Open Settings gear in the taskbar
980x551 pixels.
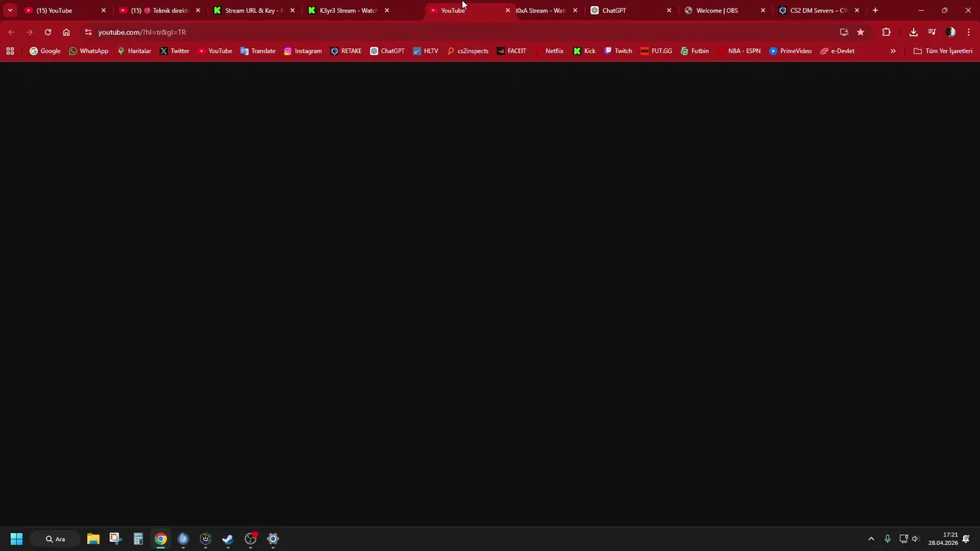(x=273, y=539)
